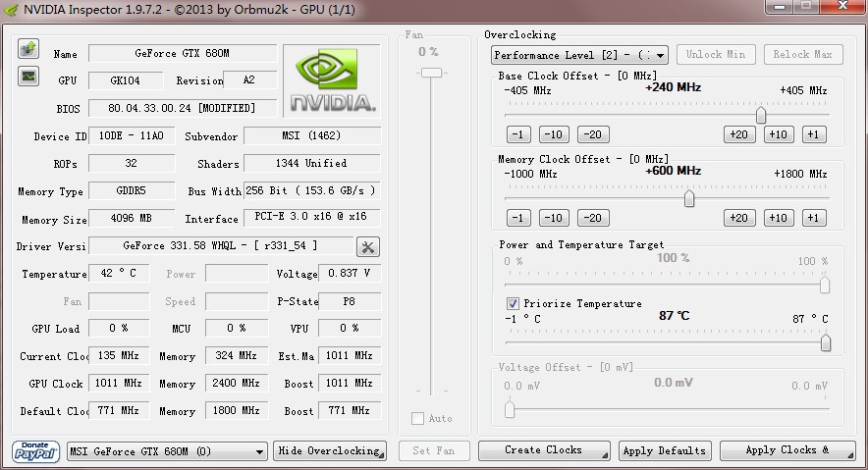Click Memory Clock Offset -10 button

point(554,218)
